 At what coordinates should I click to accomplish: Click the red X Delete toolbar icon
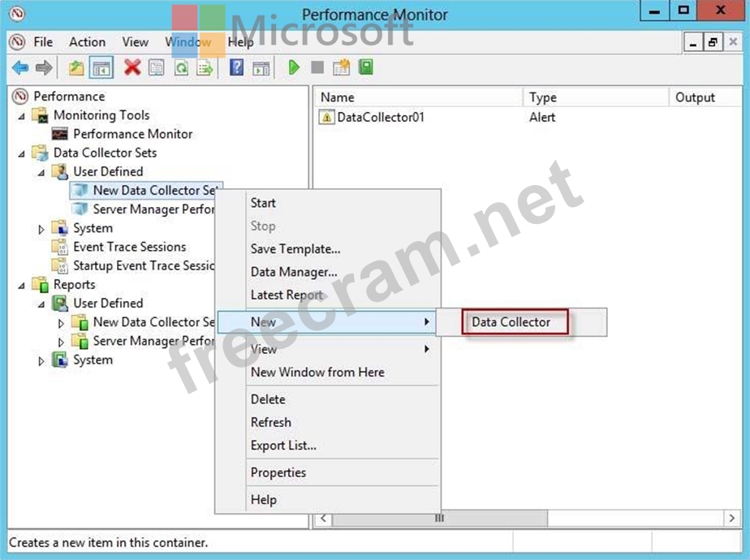pos(132,68)
